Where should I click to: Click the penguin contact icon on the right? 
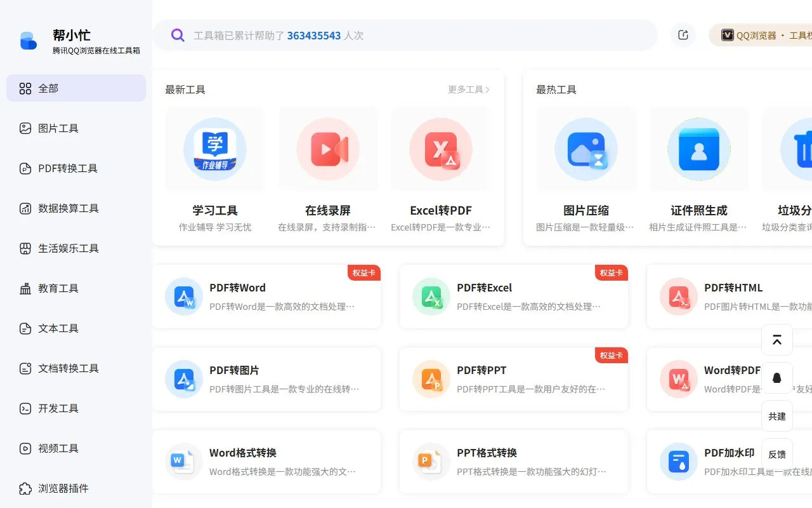pos(777,378)
